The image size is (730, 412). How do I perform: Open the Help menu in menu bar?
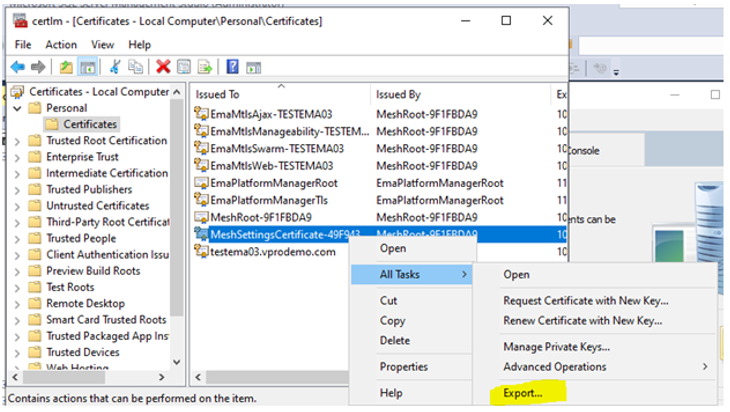(140, 45)
